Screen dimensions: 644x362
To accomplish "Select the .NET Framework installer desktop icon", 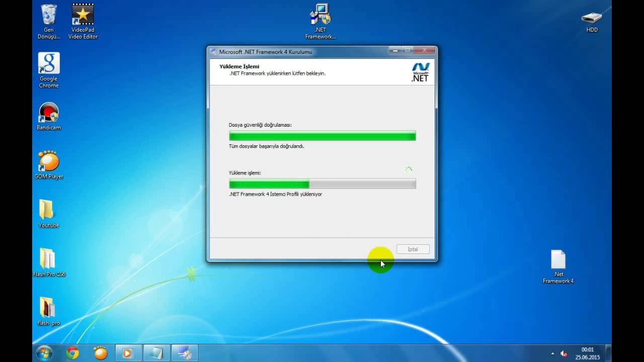I will click(320, 22).
